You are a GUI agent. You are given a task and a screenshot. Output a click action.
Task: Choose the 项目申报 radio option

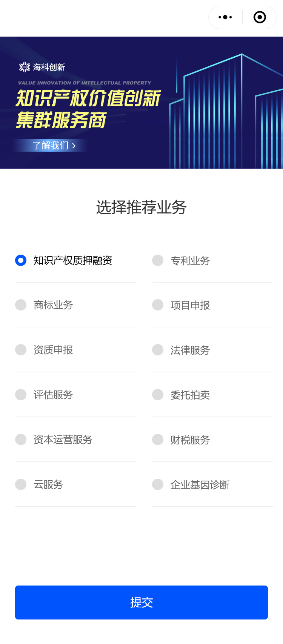pyautogui.click(x=158, y=305)
